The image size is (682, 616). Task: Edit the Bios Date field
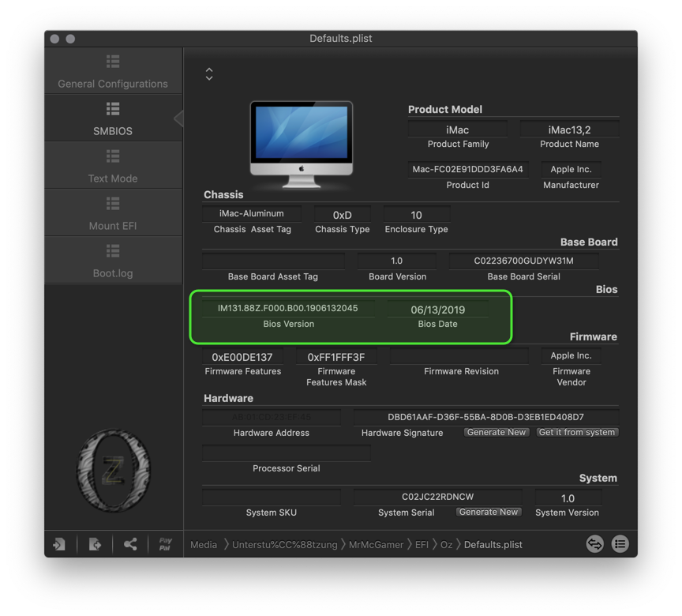click(x=438, y=310)
